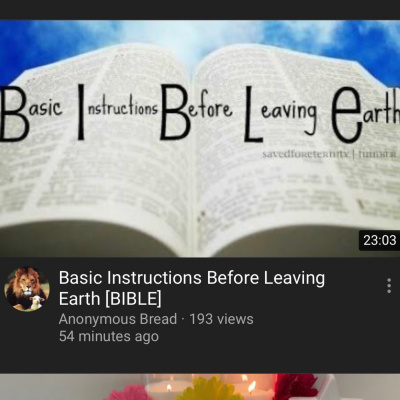Image resolution: width=400 pixels, height=400 pixels.
Task: Tap the lion channel avatar
Action: [x=27, y=289]
